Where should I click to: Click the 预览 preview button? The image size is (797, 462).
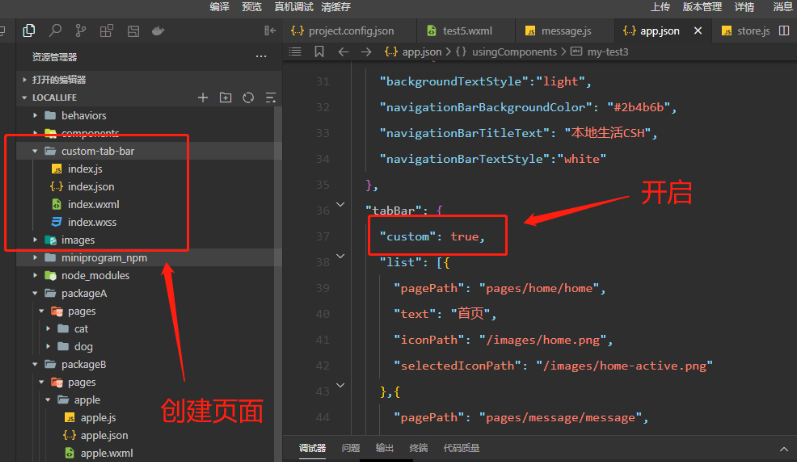[252, 7]
